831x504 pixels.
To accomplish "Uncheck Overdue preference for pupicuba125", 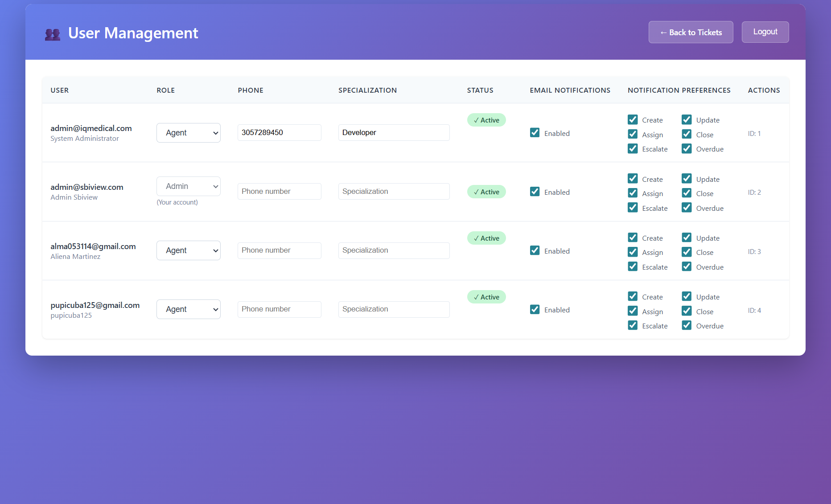I will click(x=687, y=325).
